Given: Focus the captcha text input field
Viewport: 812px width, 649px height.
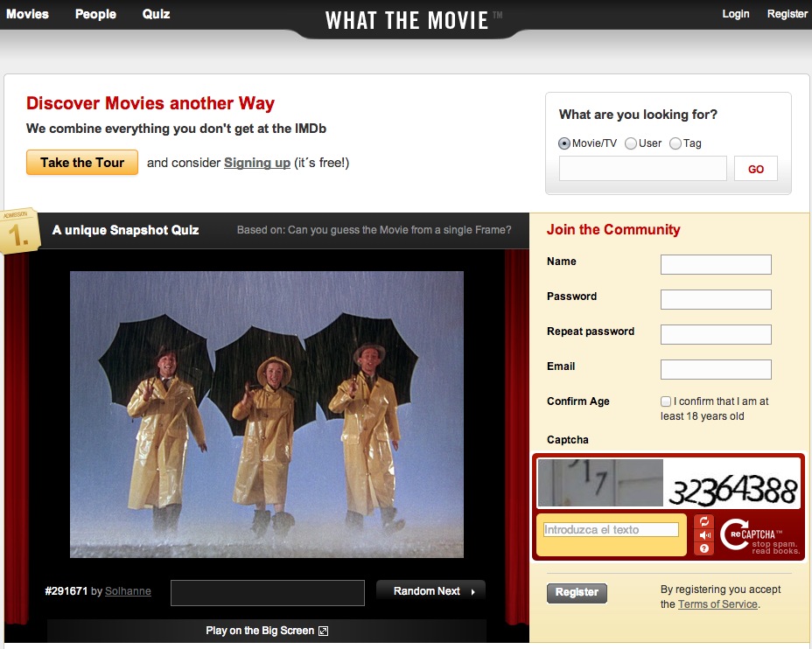Looking at the screenshot, I should click(611, 530).
